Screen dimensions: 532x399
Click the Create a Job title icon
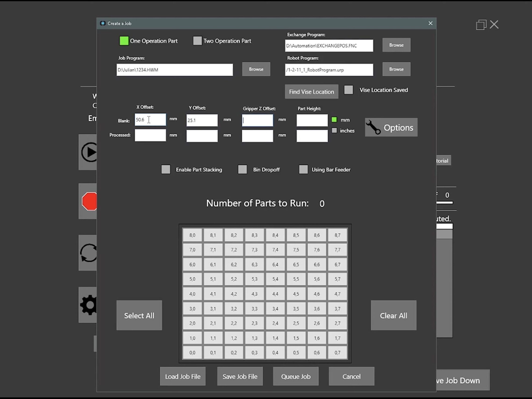[x=103, y=23]
